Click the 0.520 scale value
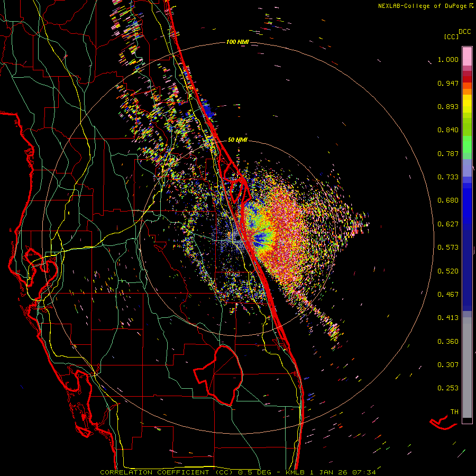The width and height of the screenshot is (476, 476). coord(448,271)
